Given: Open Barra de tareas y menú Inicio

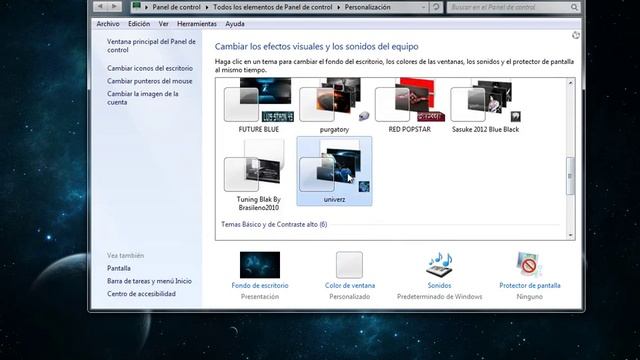Looking at the screenshot, I should (x=149, y=281).
